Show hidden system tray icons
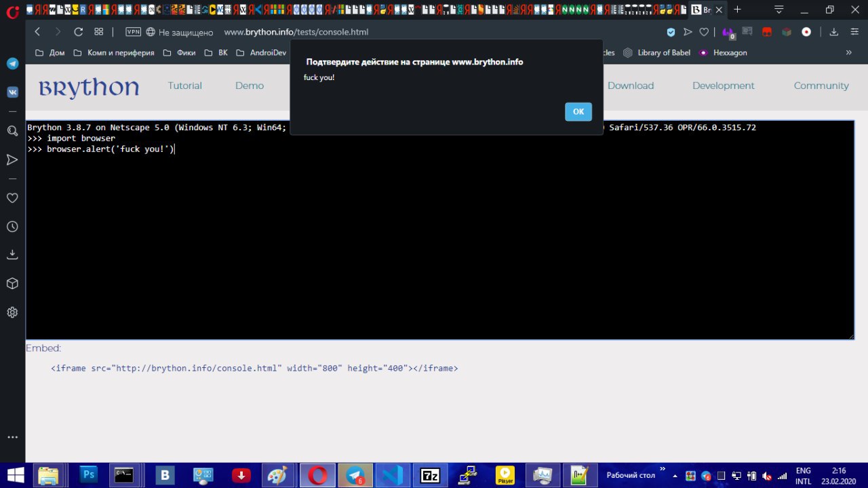The width and height of the screenshot is (868, 488). [675, 476]
